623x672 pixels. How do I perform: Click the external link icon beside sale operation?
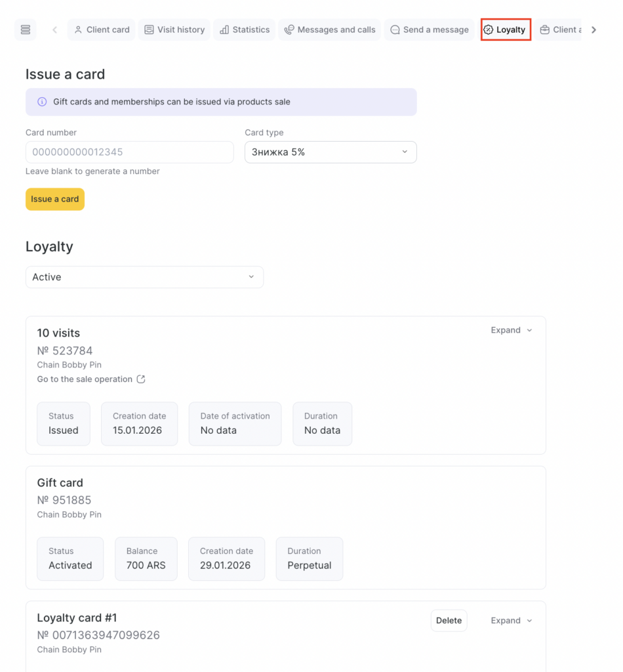click(140, 379)
